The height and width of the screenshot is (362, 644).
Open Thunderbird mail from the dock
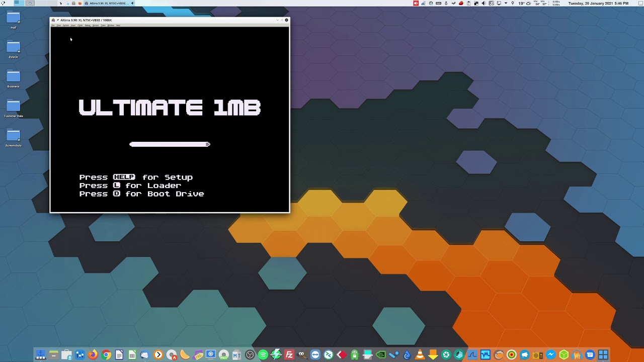click(x=145, y=355)
